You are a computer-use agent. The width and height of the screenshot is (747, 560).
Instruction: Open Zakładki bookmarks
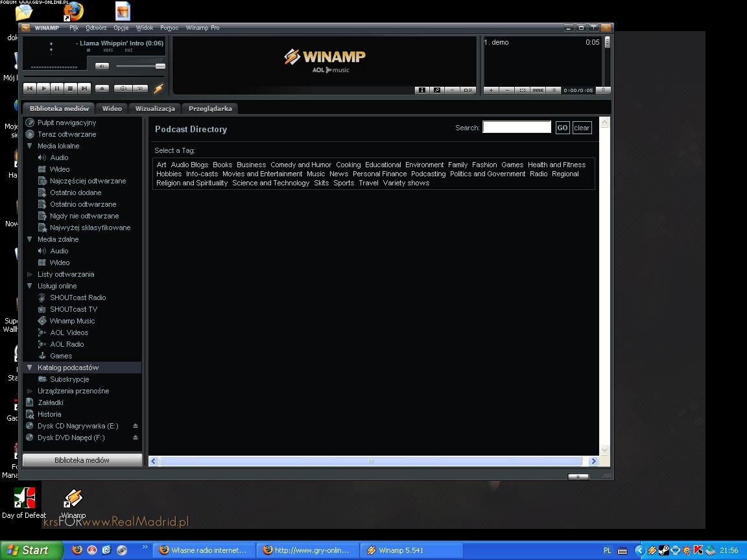(50, 402)
